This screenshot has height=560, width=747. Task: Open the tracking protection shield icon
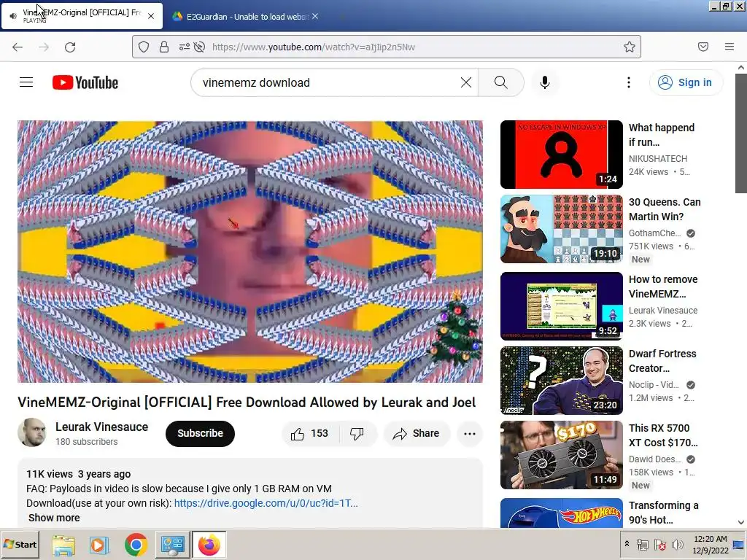pyautogui.click(x=144, y=47)
